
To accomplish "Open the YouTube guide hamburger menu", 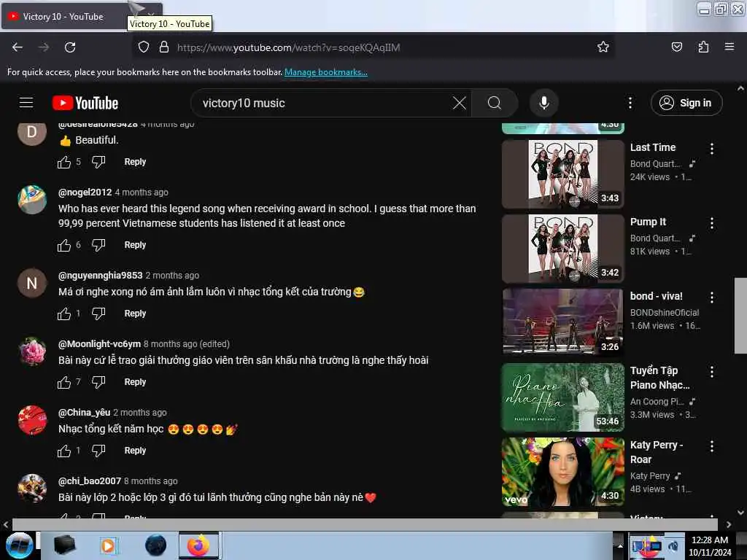I will (x=26, y=103).
